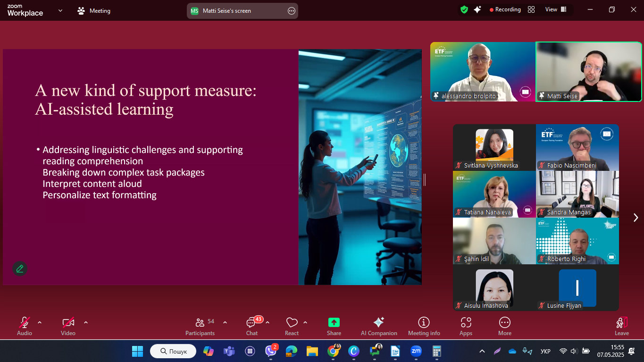The height and width of the screenshot is (362, 644).
Task: Open the Meeting info panel
Action: tap(424, 326)
